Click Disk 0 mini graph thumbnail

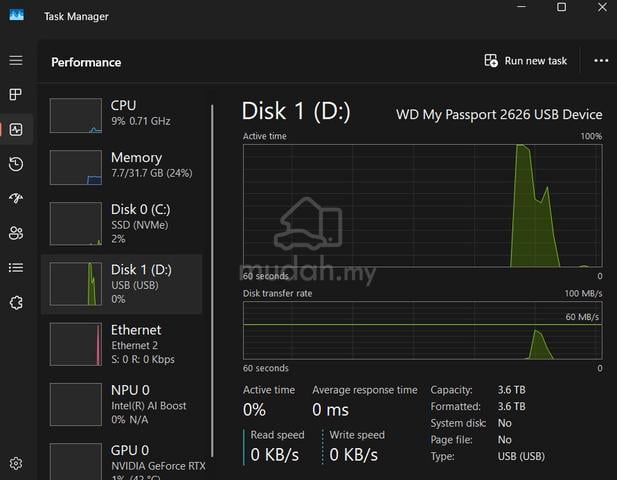coord(76,223)
